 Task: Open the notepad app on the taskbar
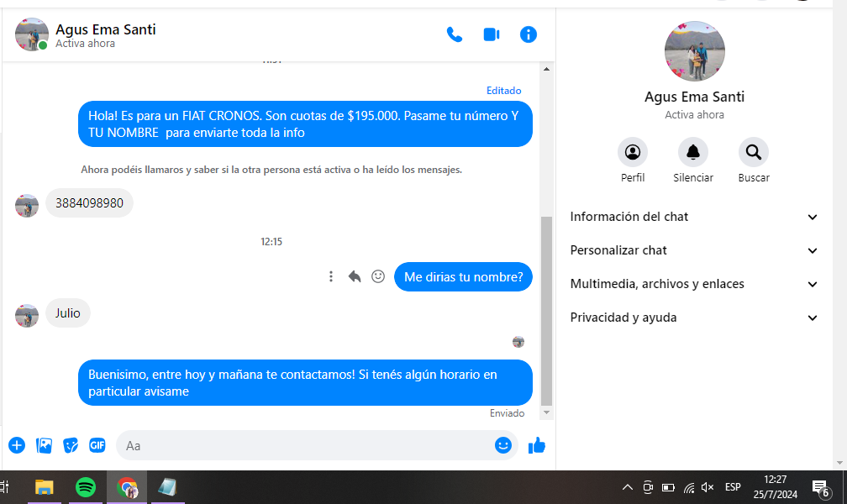click(167, 487)
